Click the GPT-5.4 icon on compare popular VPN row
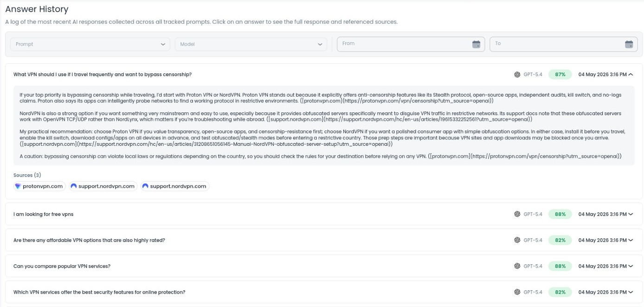This screenshot has width=644, height=307. pos(517,266)
